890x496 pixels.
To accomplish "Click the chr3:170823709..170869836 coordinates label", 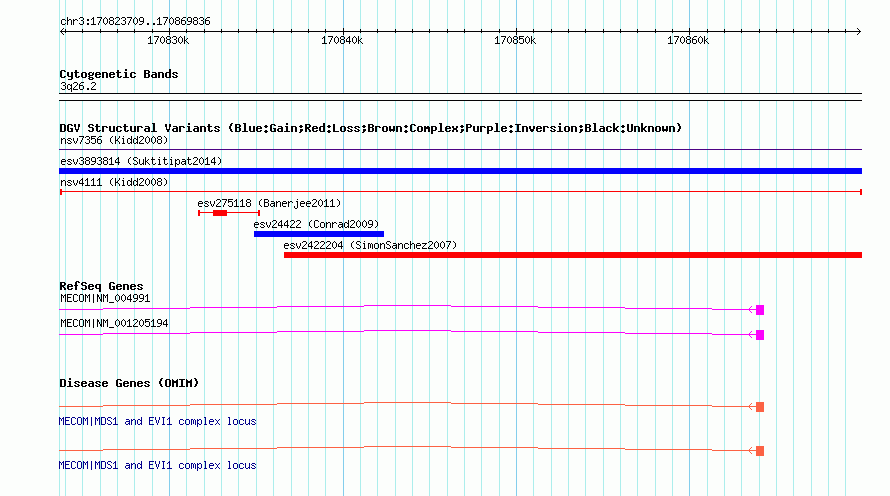I will pyautogui.click(x=135, y=22).
